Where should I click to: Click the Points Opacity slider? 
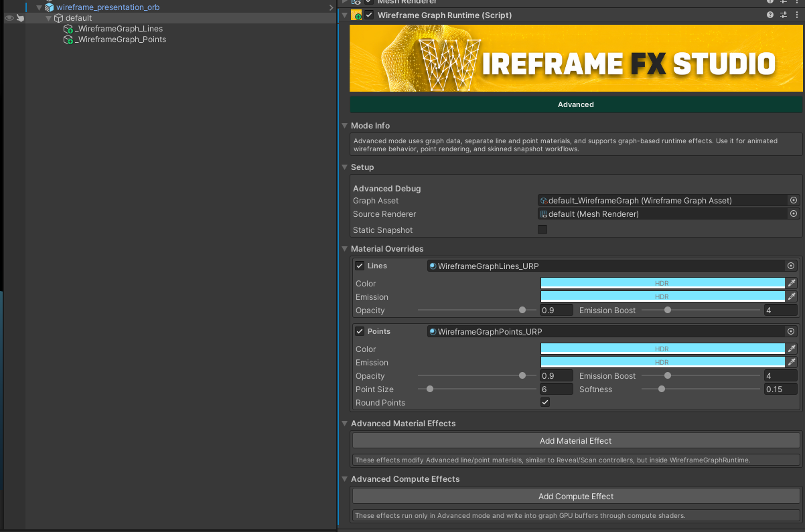478,375
